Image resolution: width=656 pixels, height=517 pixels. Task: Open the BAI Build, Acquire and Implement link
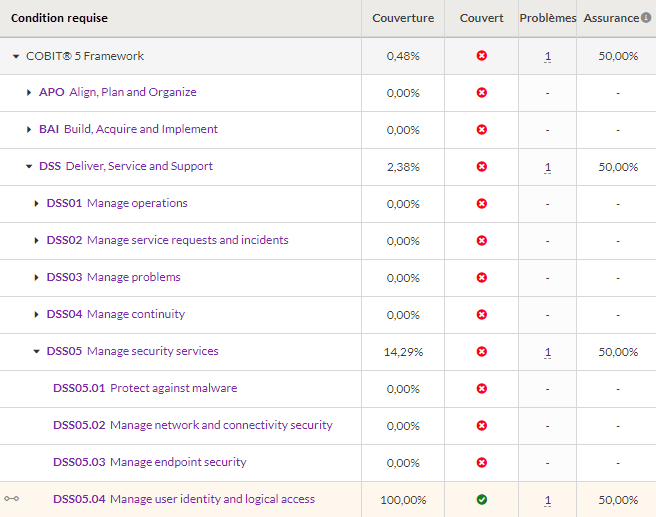tap(128, 129)
